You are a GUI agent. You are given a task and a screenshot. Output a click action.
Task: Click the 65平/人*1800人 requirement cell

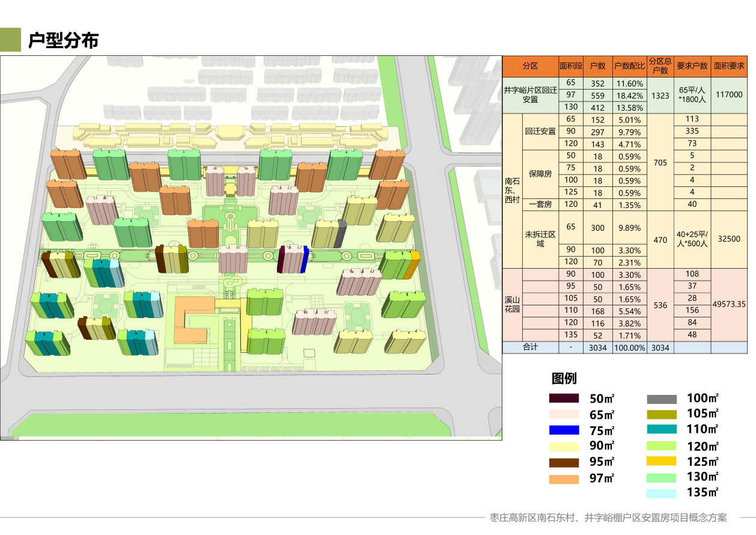[692, 94]
